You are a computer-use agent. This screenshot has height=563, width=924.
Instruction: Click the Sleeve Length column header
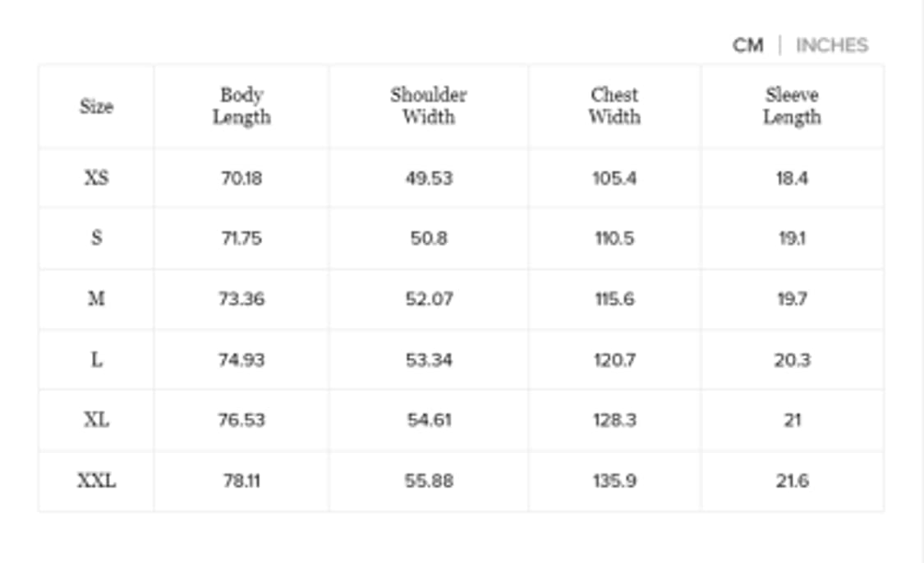click(792, 106)
